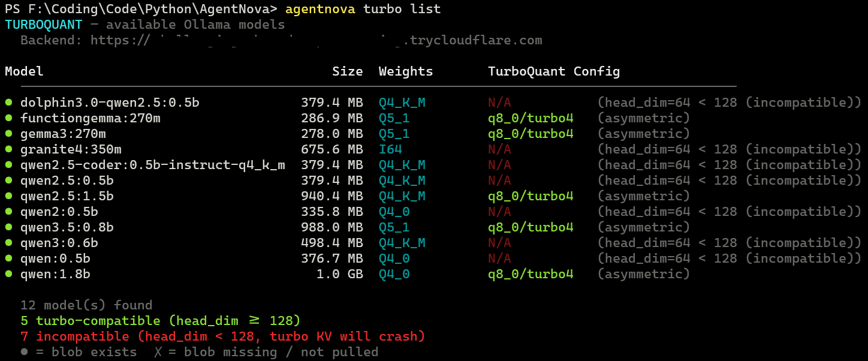
Task: Click model name qwen2.5-coder:0.5b-instruct-q4_k_m
Action: pos(153,165)
